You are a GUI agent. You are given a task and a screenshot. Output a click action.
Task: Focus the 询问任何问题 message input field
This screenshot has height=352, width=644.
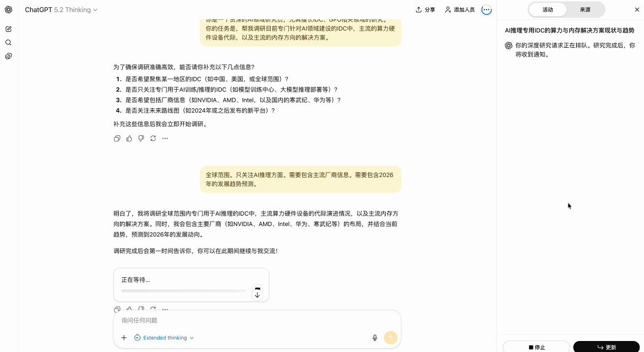(x=242, y=321)
